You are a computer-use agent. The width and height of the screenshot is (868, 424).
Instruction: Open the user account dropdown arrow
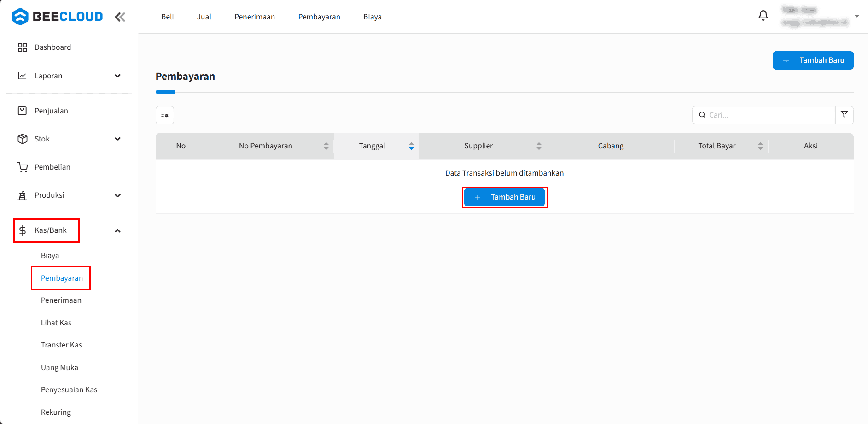pos(857,16)
